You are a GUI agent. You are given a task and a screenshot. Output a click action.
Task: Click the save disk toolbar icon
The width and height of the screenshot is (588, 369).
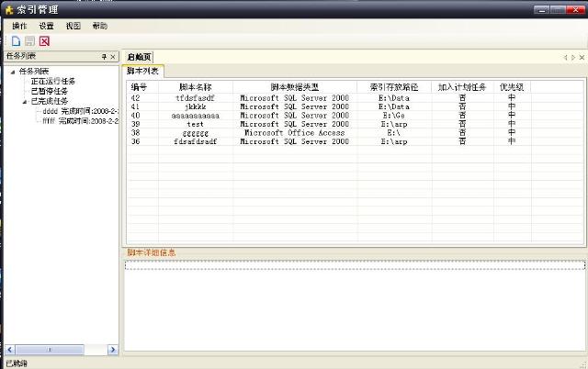point(29,41)
